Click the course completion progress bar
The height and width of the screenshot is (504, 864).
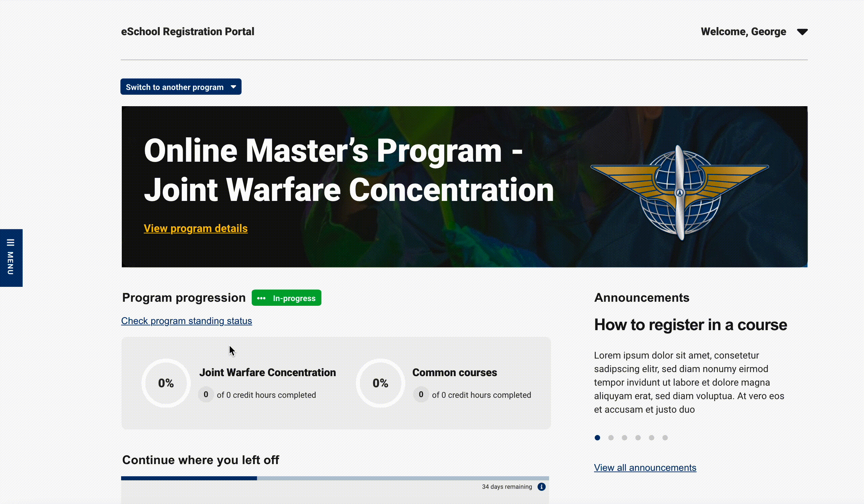tap(336, 478)
